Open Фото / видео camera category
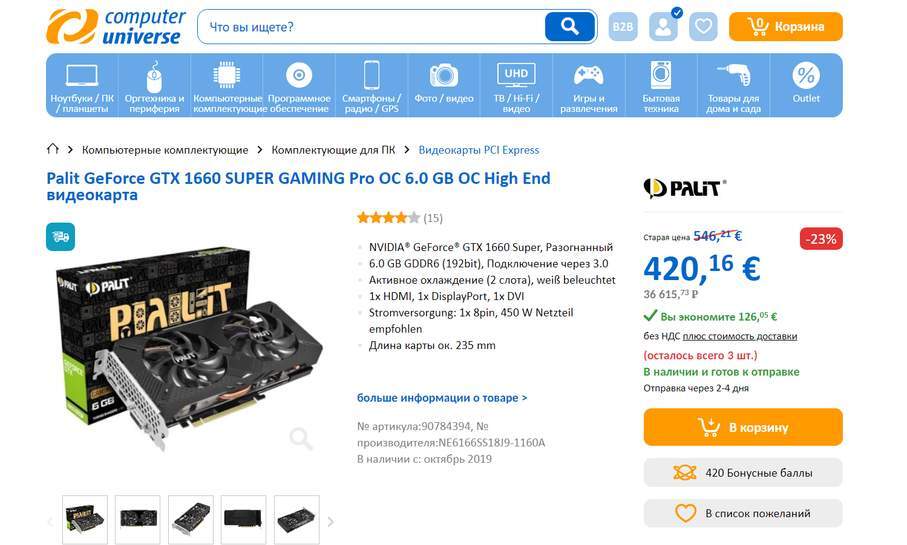Viewport: 907px width, 545px height. 444,85
